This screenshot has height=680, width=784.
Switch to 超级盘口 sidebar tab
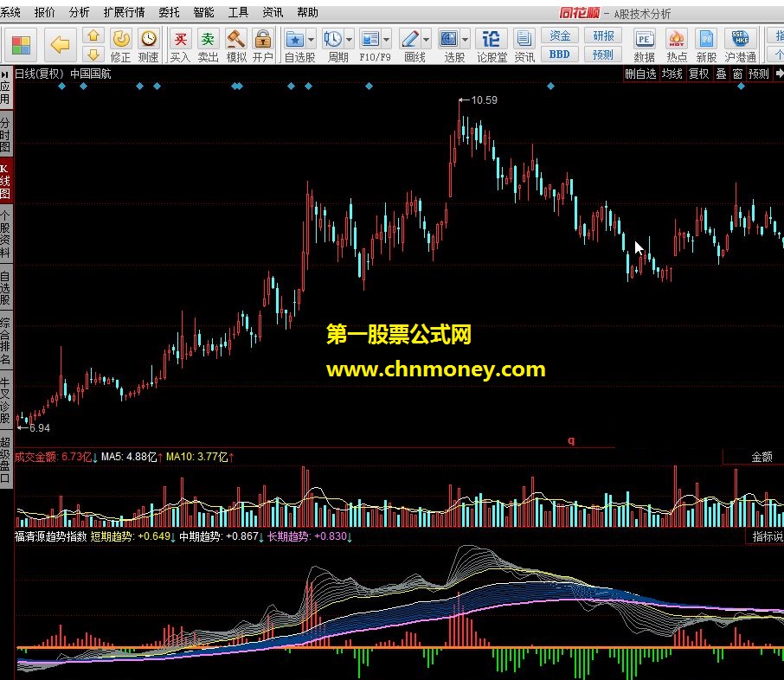click(5, 460)
